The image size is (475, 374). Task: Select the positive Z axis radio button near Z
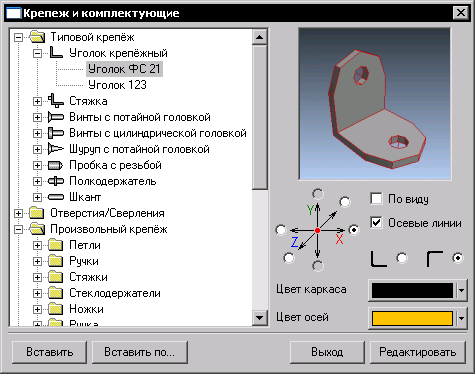point(289,258)
